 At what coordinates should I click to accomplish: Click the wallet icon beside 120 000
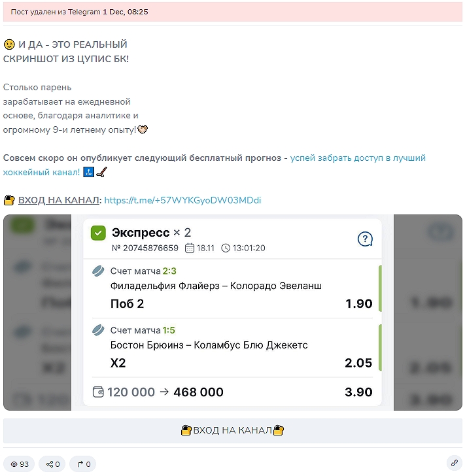[x=98, y=392]
